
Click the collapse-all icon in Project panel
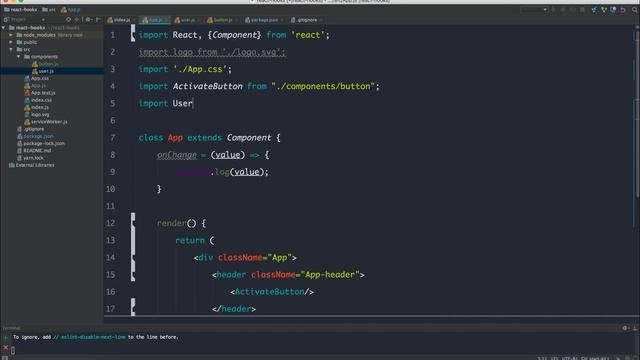[x=77, y=19]
